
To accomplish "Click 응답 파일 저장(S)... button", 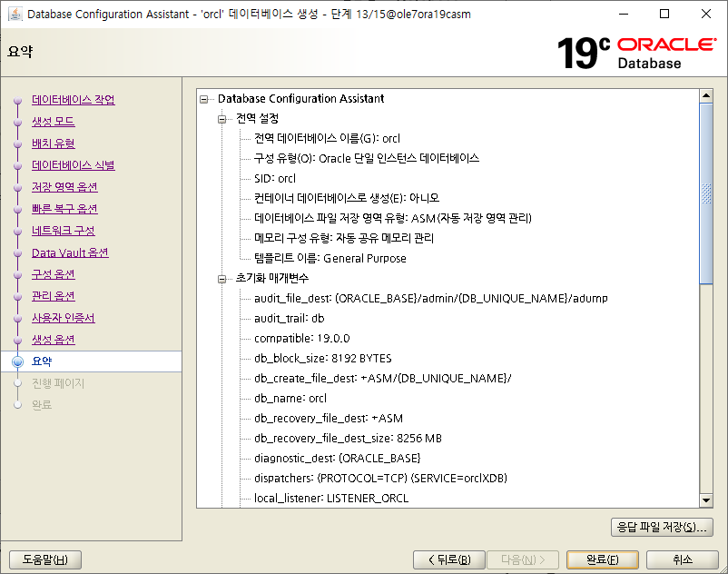I will tap(662, 527).
